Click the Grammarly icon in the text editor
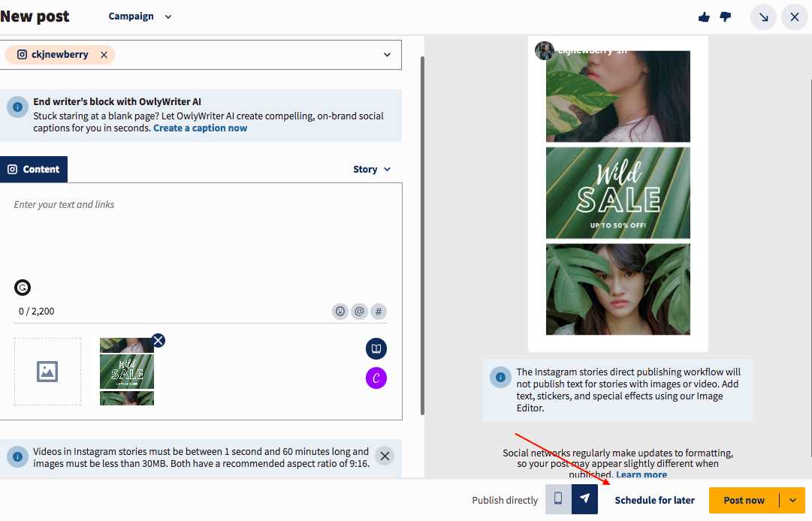Screen dimensions: 812x521 pos(23,287)
